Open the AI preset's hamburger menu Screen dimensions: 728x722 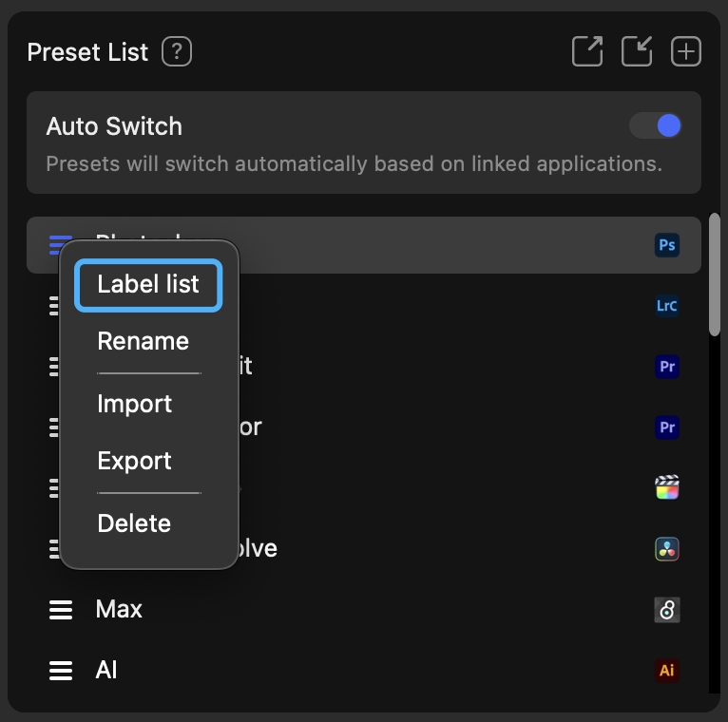(61, 671)
